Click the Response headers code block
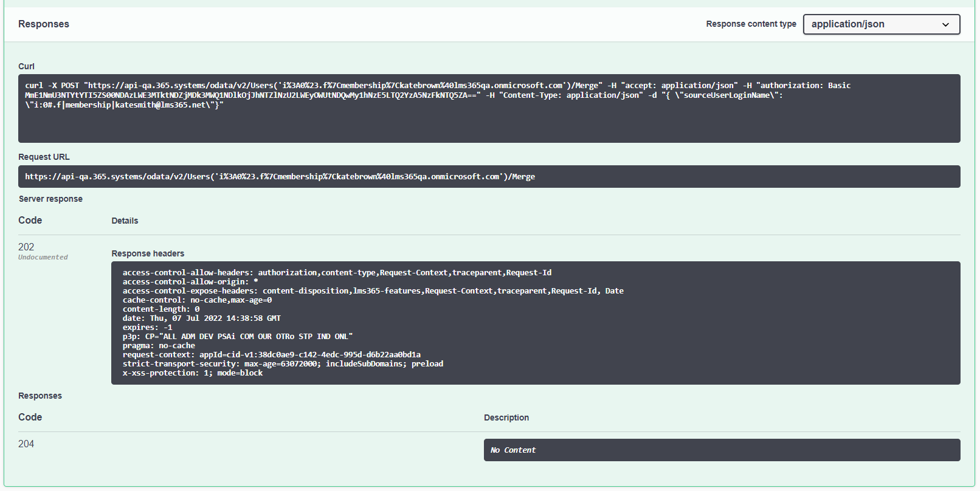 tap(535, 323)
